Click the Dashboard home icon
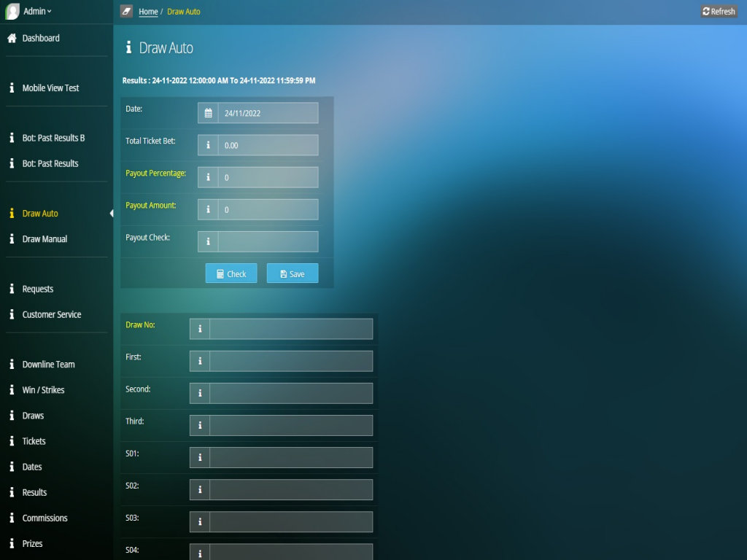 (12, 38)
